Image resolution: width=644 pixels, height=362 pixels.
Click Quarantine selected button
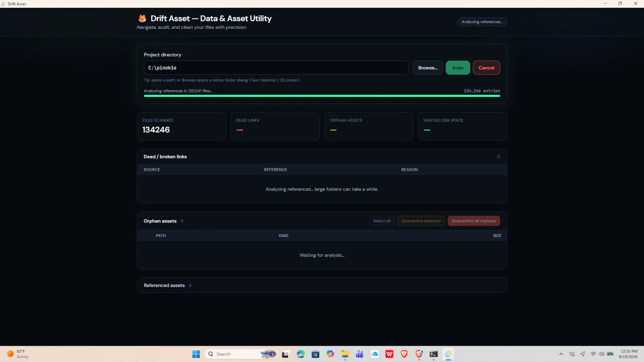pyautogui.click(x=421, y=221)
